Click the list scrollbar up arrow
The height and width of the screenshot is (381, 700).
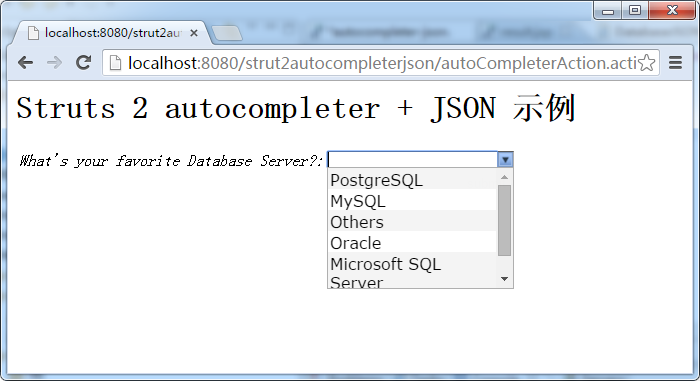pyautogui.click(x=504, y=177)
